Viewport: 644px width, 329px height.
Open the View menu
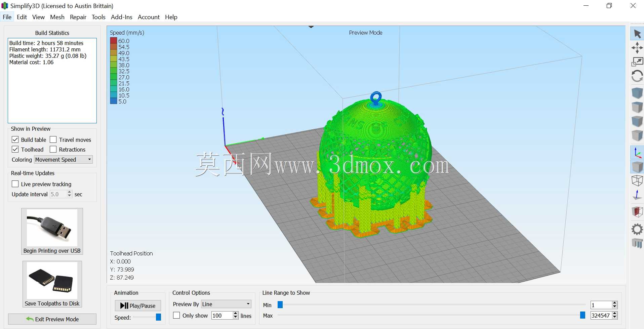click(x=38, y=17)
